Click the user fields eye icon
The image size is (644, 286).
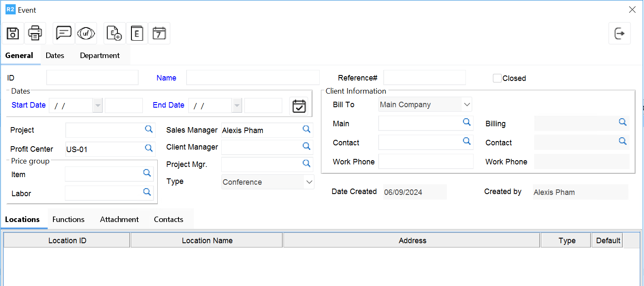pyautogui.click(x=86, y=33)
